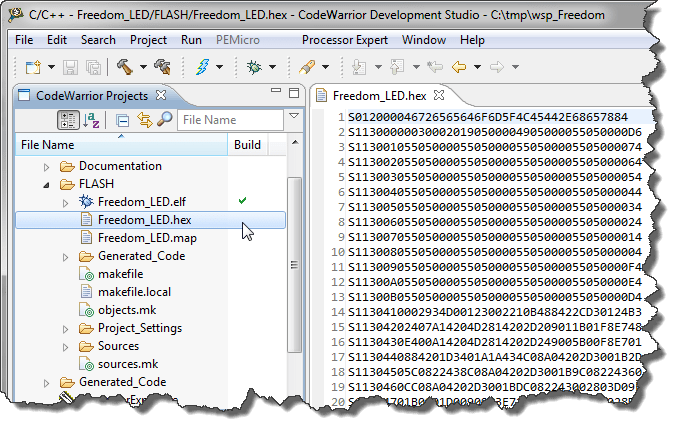The height and width of the screenshot is (435, 684).
Task: Click the green build checkmark for Freedom_LED.elf
Action: (243, 200)
